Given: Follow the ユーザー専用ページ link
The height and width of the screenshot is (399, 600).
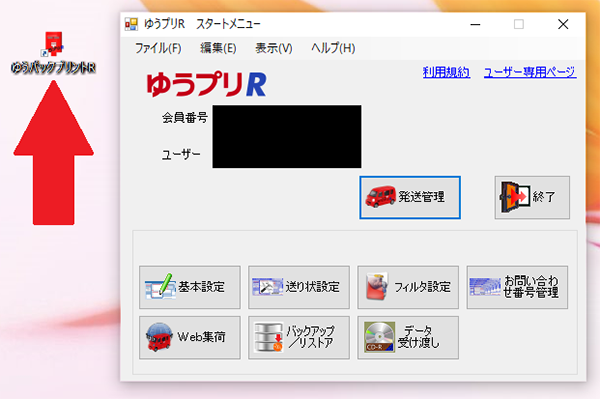Looking at the screenshot, I should point(530,72).
